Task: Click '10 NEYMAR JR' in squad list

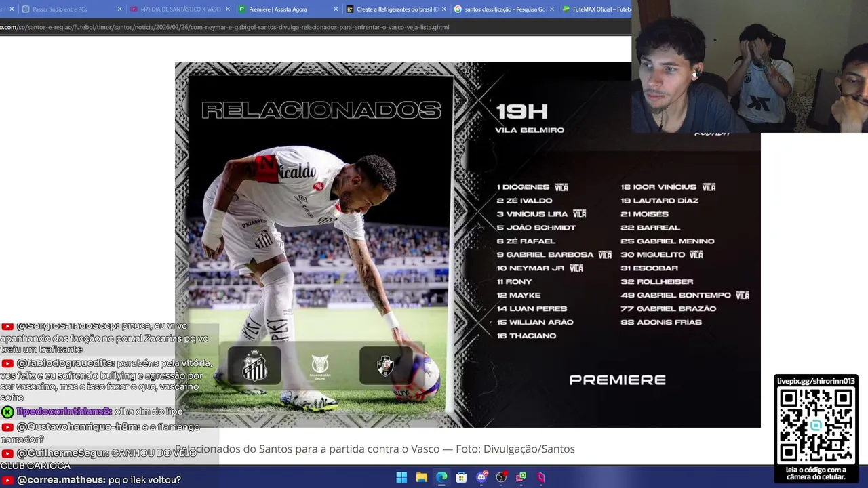Action: (x=530, y=268)
